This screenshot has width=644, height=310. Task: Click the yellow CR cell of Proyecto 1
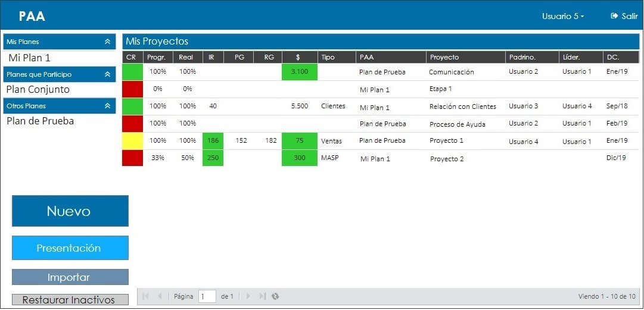click(133, 140)
